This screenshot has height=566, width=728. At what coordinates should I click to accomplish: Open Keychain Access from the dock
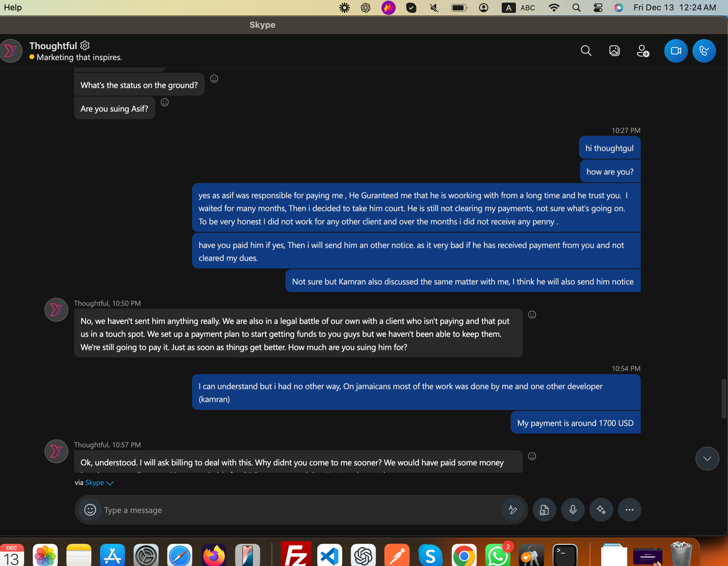(531, 555)
